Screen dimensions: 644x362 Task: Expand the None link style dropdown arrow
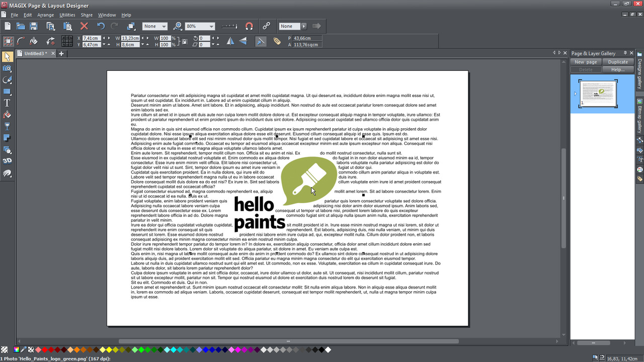click(x=303, y=26)
